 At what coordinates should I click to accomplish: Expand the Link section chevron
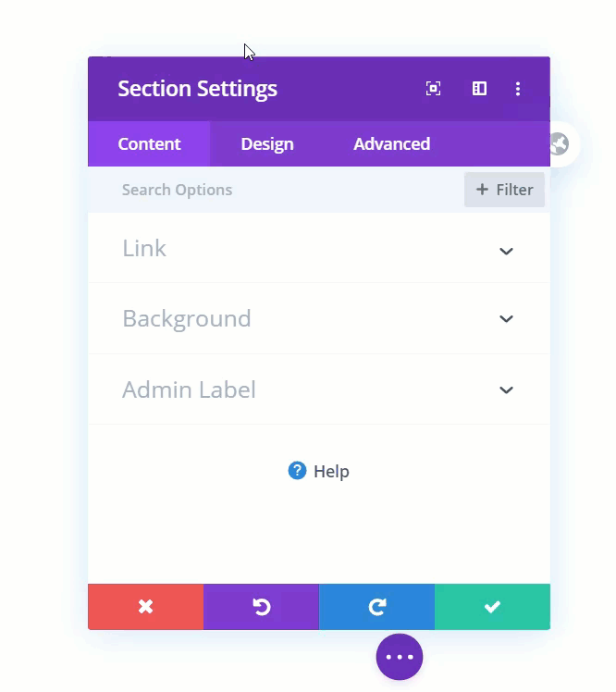point(506,251)
